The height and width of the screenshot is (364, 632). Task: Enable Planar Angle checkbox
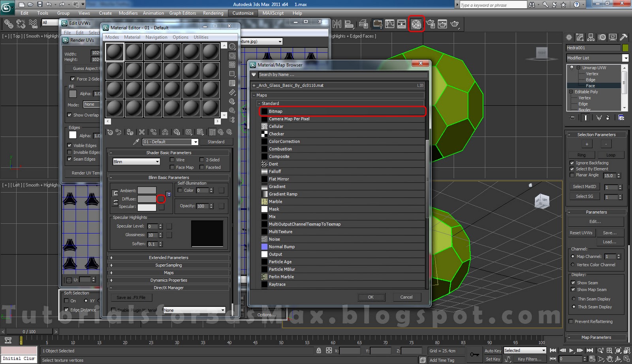[572, 175]
